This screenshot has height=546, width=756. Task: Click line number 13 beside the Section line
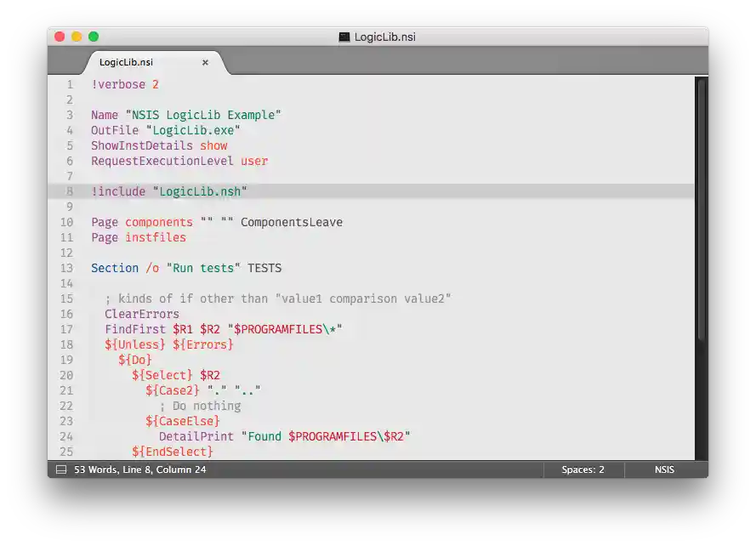[x=66, y=267]
